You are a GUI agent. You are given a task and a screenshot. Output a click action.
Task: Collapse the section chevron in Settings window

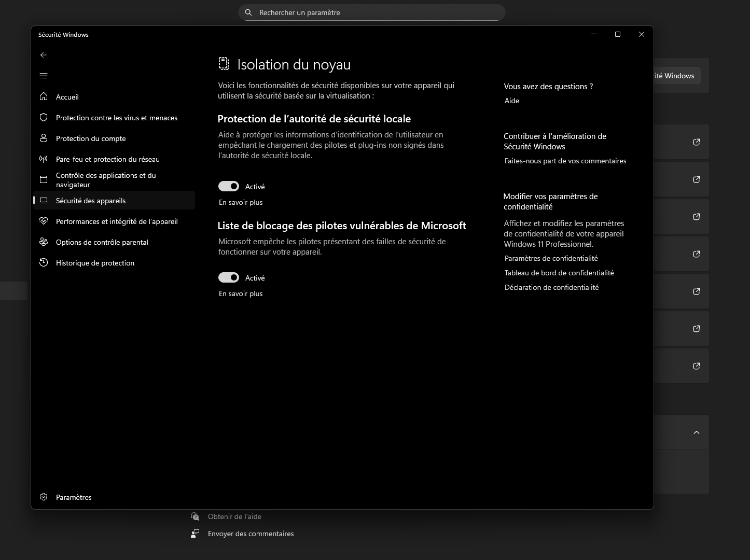(697, 432)
